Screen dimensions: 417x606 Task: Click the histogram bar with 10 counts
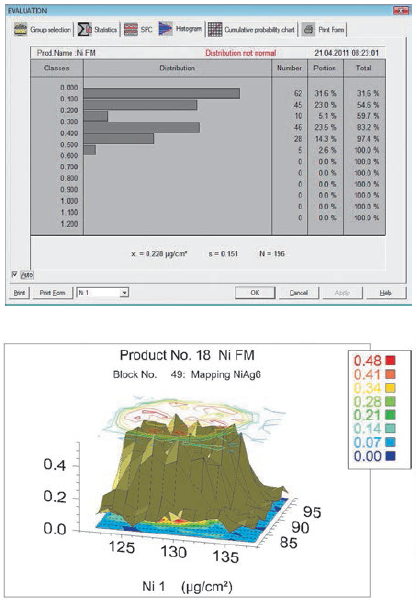pyautogui.click(x=95, y=116)
